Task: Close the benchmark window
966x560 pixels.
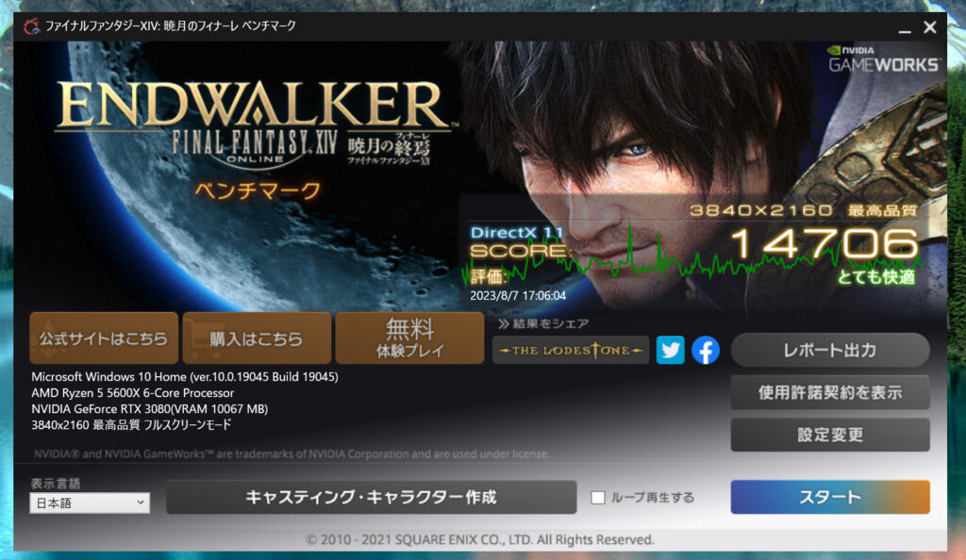Action: pos(929,27)
